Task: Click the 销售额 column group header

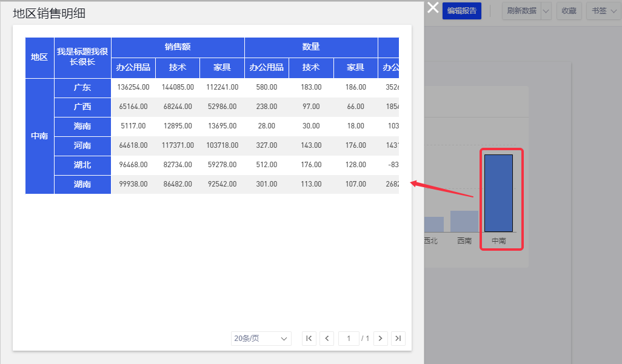Action: 178,47
